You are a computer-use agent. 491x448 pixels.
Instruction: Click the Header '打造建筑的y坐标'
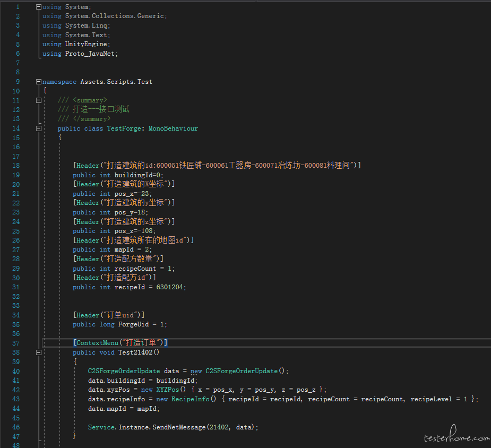click(x=124, y=203)
